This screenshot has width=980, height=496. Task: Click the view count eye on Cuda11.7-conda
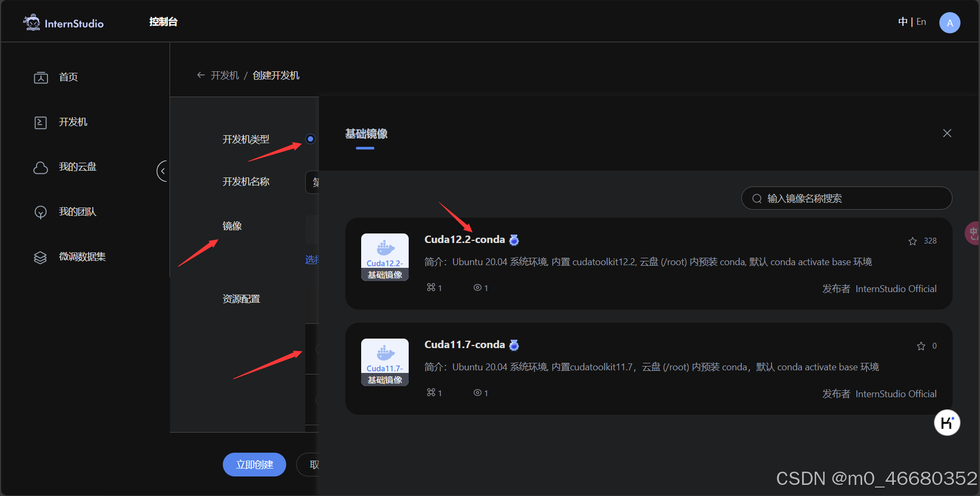pos(477,392)
